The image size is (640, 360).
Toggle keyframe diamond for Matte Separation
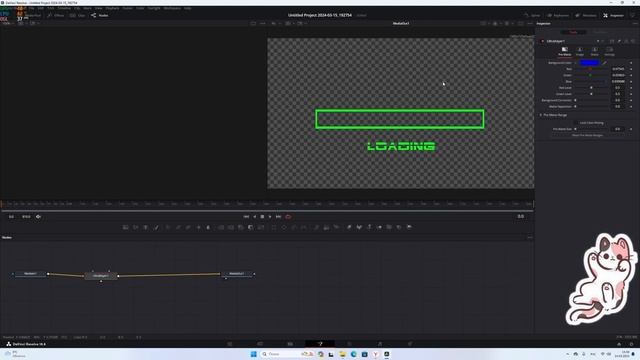pyautogui.click(x=631, y=107)
